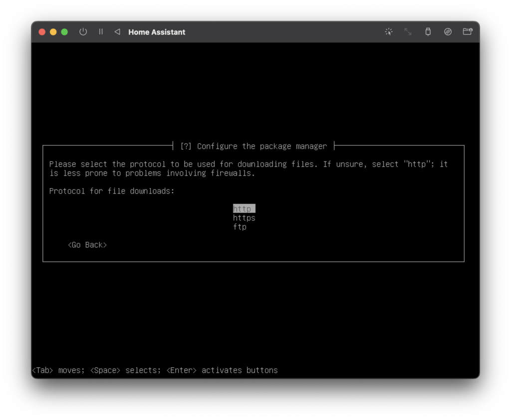Click the Home Assistant window title
The width and height of the screenshot is (511, 420).
157,32
